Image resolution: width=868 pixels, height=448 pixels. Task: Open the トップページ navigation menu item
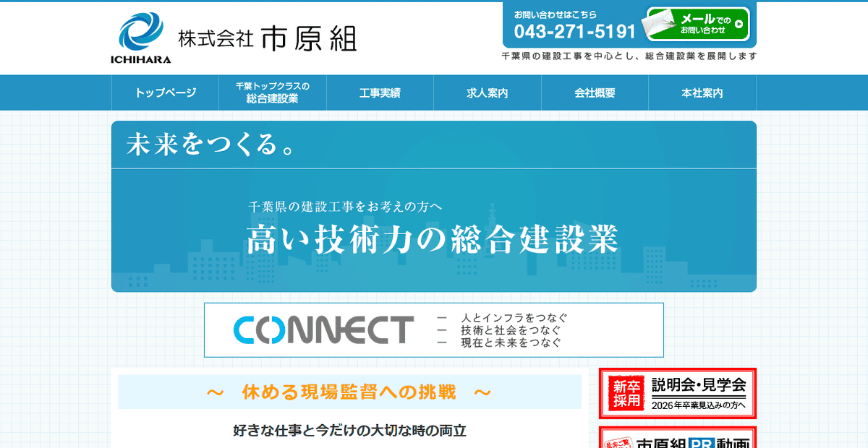pyautogui.click(x=164, y=92)
